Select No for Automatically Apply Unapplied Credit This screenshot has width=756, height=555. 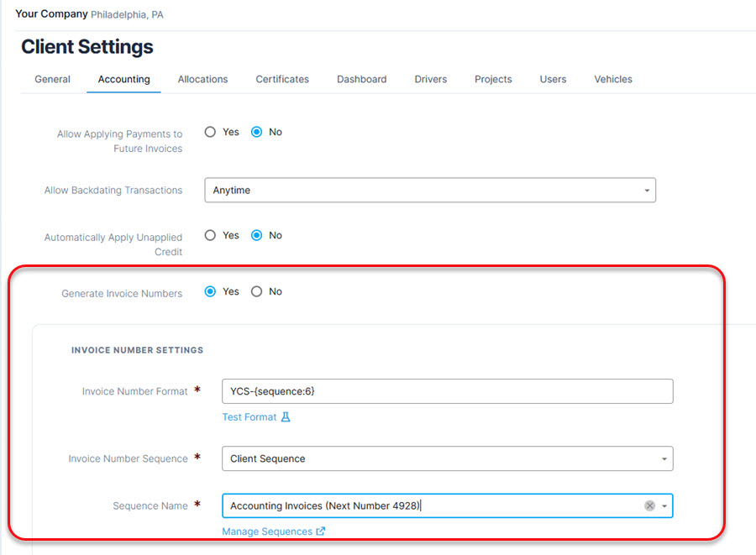(257, 235)
